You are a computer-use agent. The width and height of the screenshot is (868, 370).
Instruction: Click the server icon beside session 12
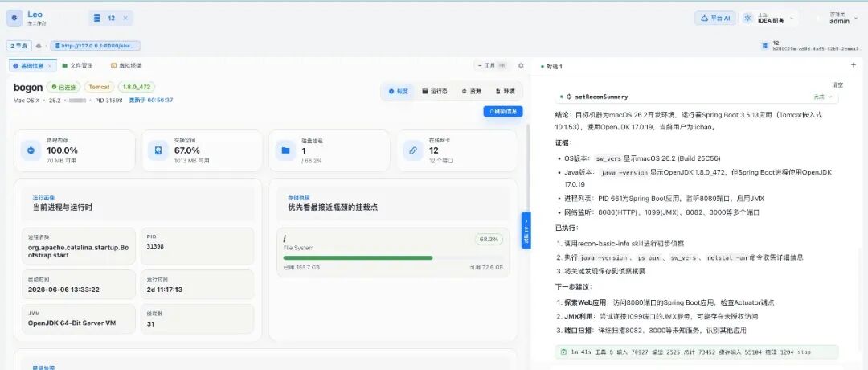765,45
